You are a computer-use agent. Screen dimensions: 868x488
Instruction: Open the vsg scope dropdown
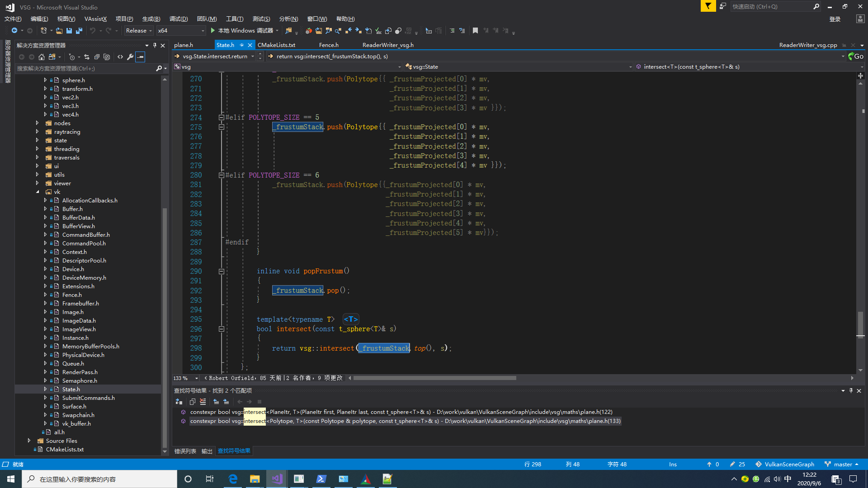(x=288, y=67)
